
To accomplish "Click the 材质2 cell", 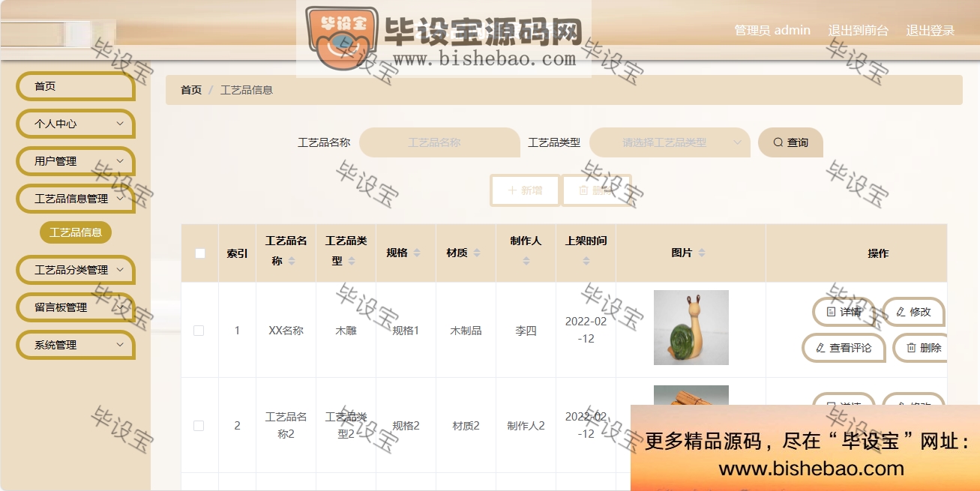I will point(466,426).
